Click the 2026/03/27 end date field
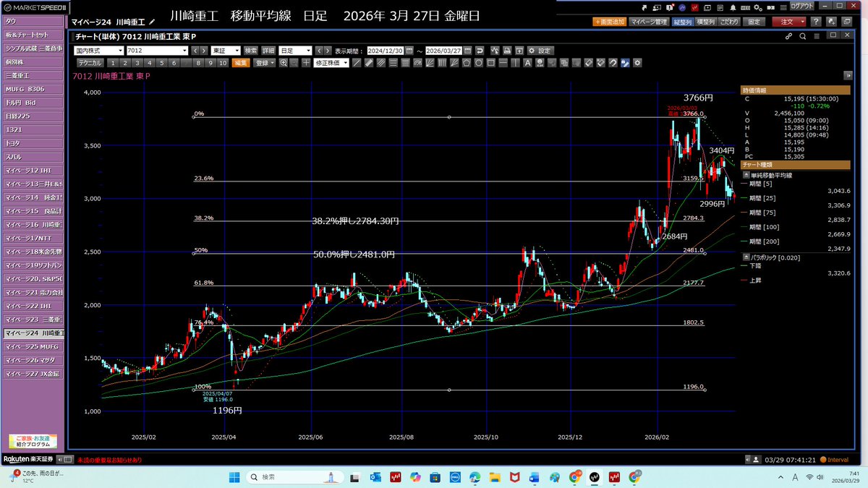 pyautogui.click(x=443, y=51)
